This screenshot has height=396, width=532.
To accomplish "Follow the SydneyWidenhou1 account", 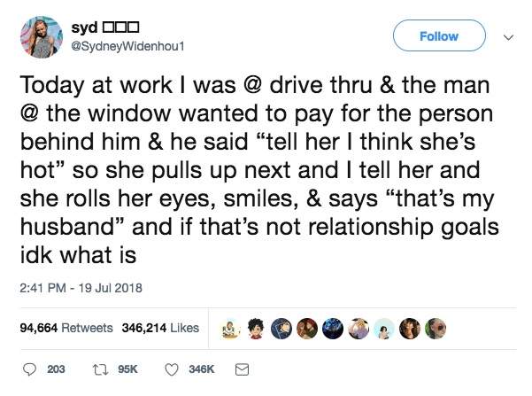I will (440, 36).
